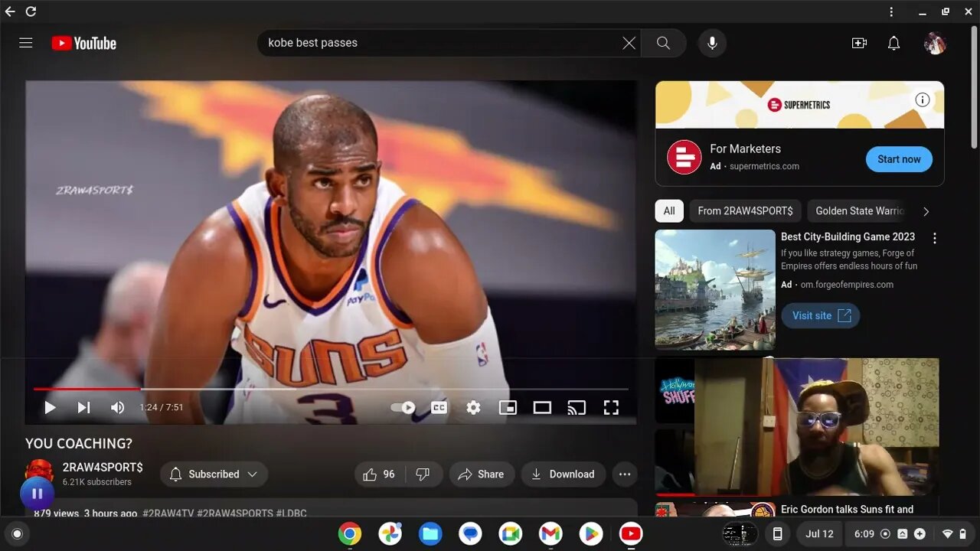The width and height of the screenshot is (980, 551).
Task: Open system tray clock status area
Action: 910,533
